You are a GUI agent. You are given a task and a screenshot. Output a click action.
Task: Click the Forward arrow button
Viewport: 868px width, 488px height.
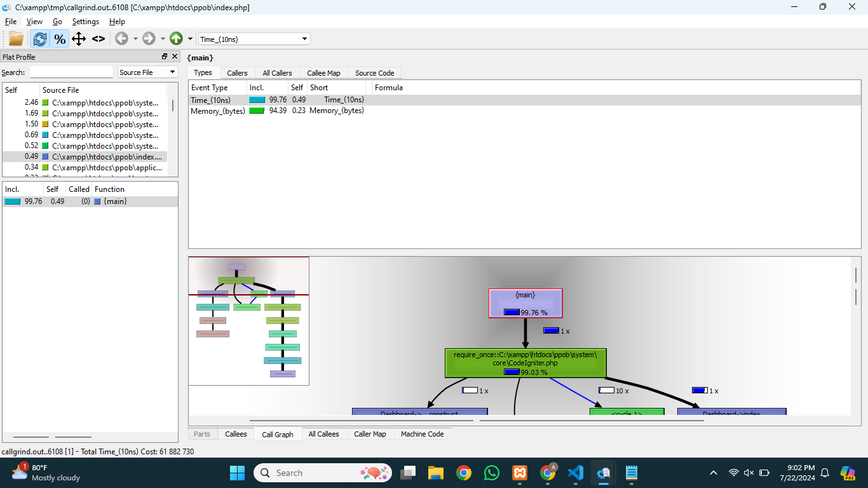149,39
